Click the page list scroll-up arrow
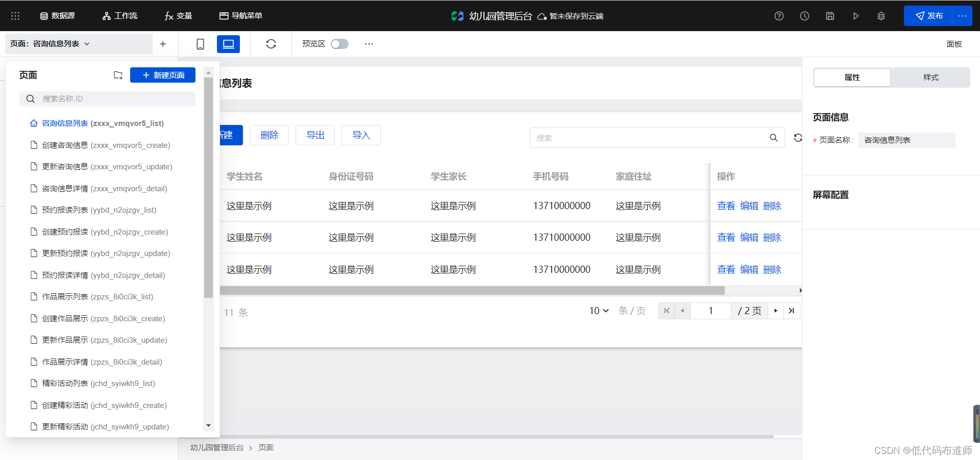Screen dimensions: 980x460 pos(208,73)
